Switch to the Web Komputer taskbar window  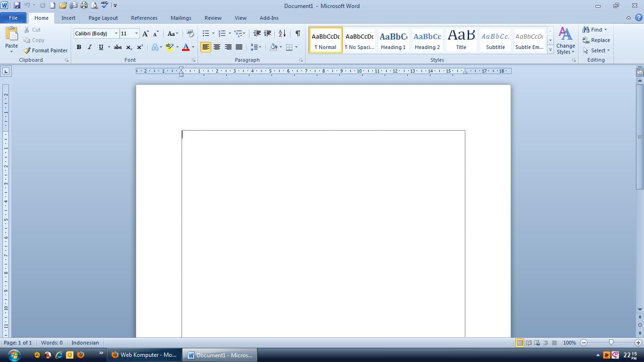pyautogui.click(x=144, y=355)
